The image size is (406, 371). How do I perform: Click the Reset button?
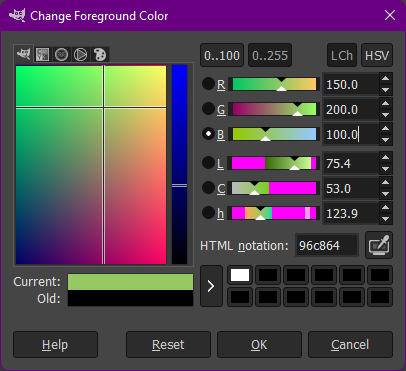(168, 344)
